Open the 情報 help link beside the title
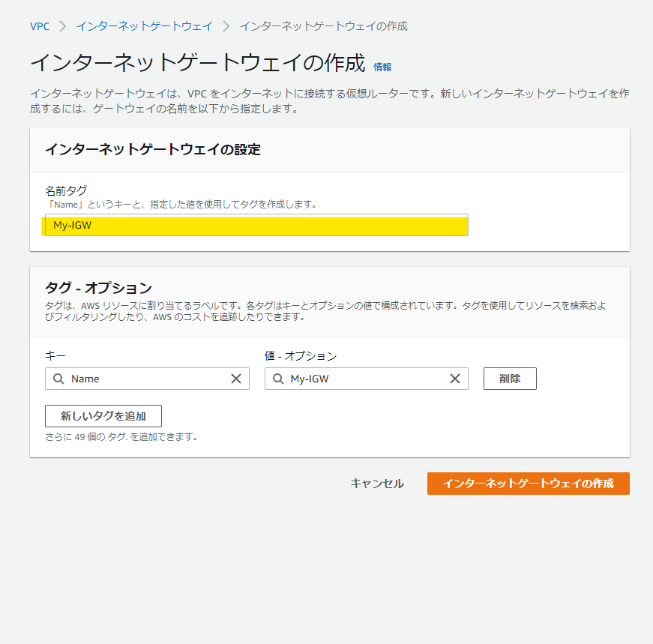The width and height of the screenshot is (653, 644). [x=382, y=67]
